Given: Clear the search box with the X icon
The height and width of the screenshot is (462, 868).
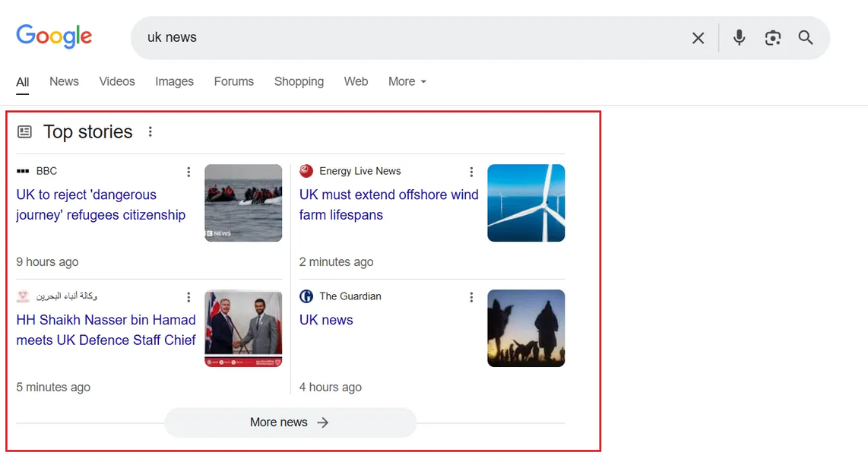Looking at the screenshot, I should click(x=698, y=38).
